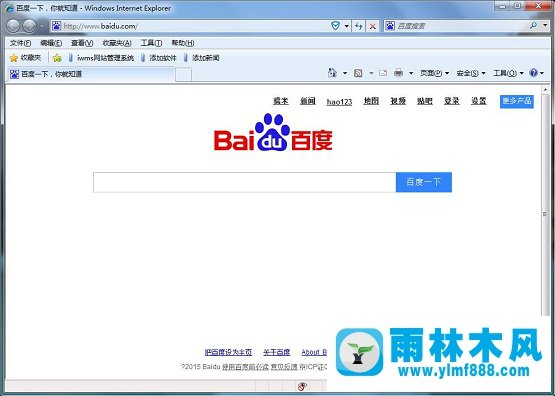Open the 编辑(E) menu

point(51,43)
